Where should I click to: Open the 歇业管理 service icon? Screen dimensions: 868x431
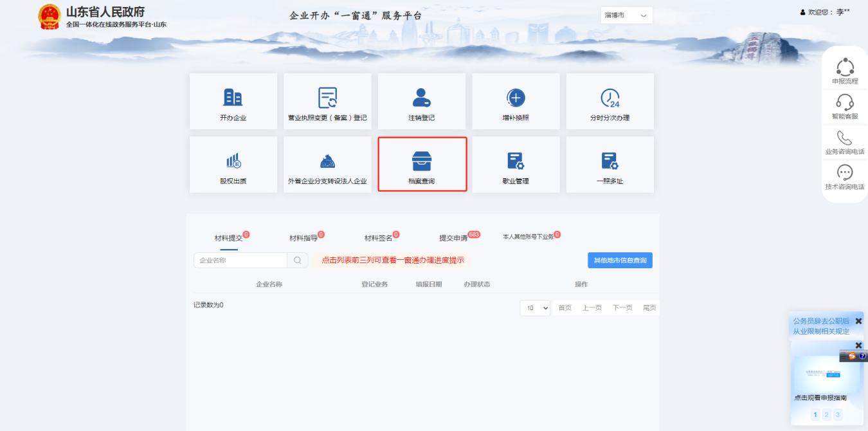pyautogui.click(x=516, y=161)
